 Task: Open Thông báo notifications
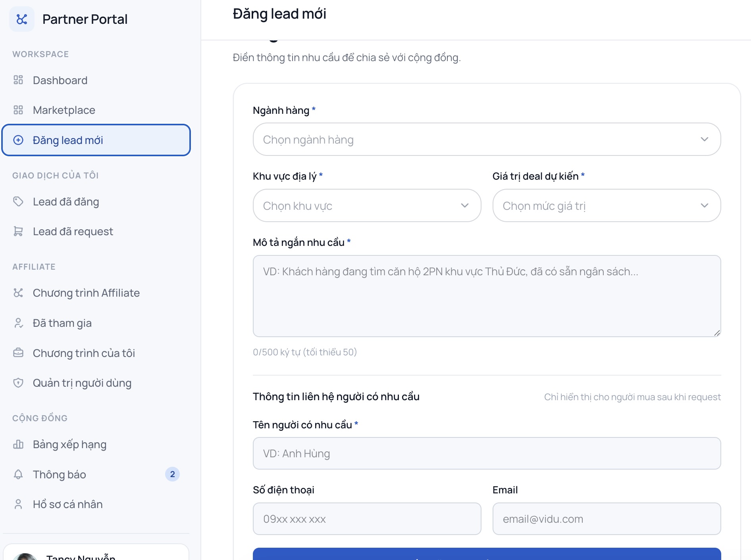(96, 474)
